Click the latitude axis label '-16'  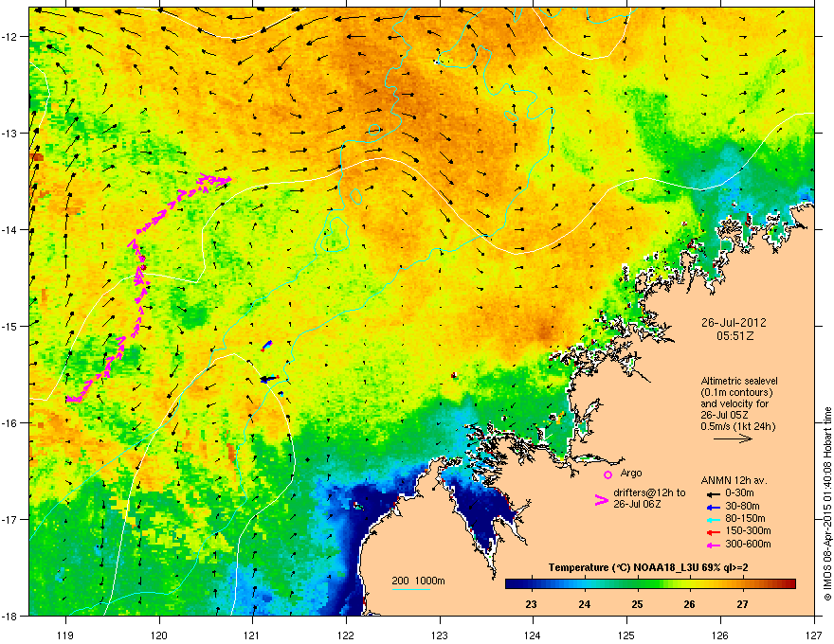tap(10, 423)
